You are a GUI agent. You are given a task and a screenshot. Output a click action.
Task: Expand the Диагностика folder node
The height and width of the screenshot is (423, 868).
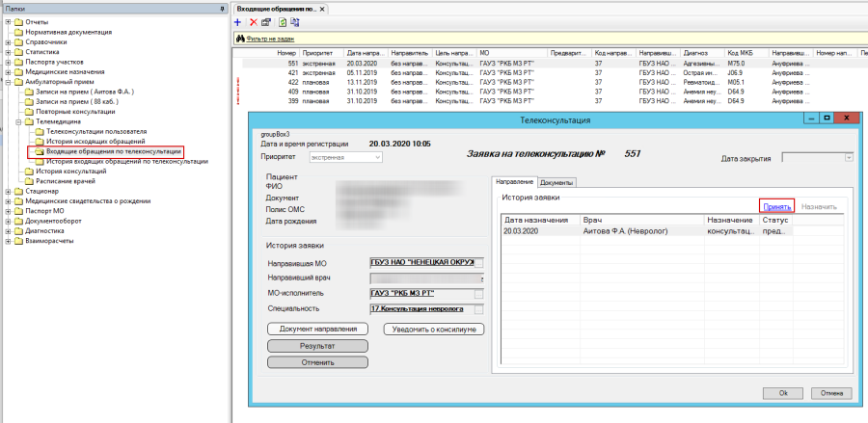[x=9, y=231]
